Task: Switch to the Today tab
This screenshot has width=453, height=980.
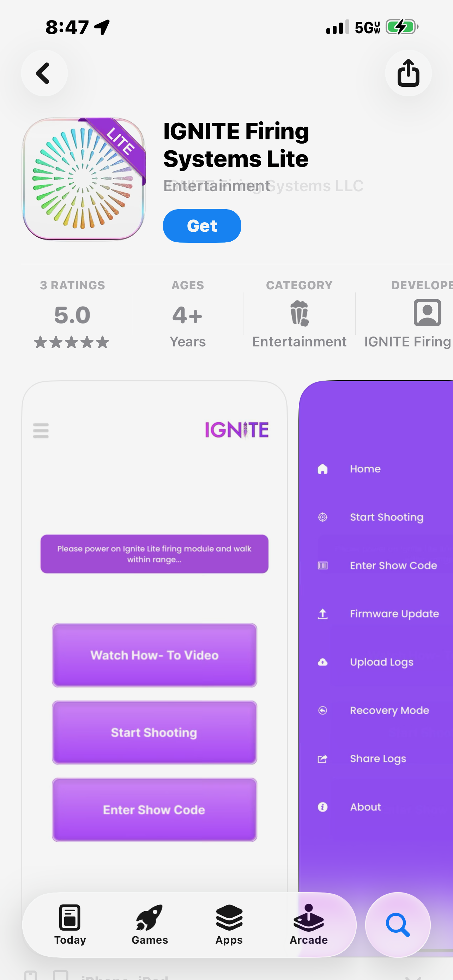Action: [x=70, y=925]
